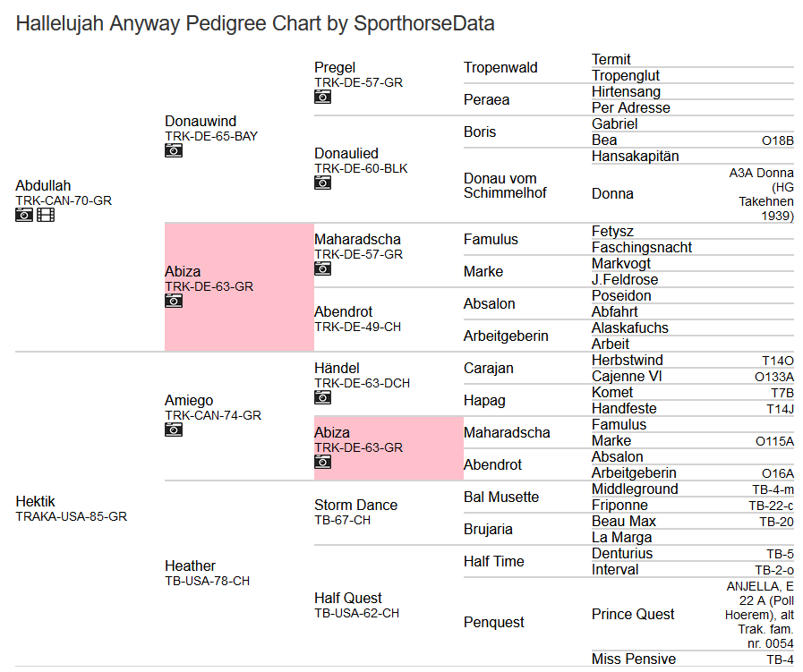This screenshot has width=803, height=672.
Task: Follow the Half Quest link
Action: 348,598
